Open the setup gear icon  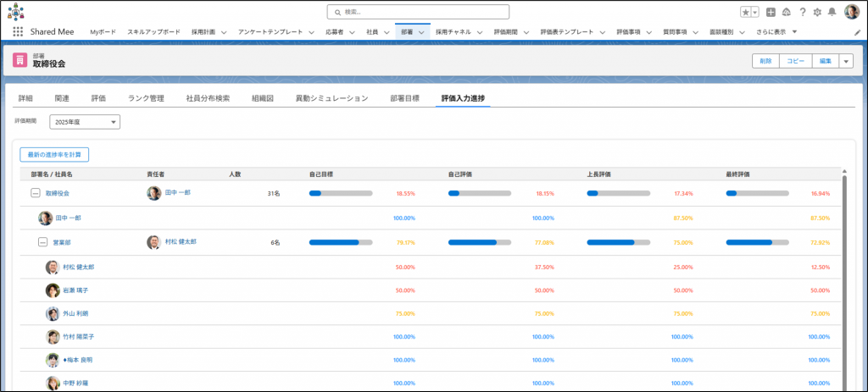[x=817, y=12]
